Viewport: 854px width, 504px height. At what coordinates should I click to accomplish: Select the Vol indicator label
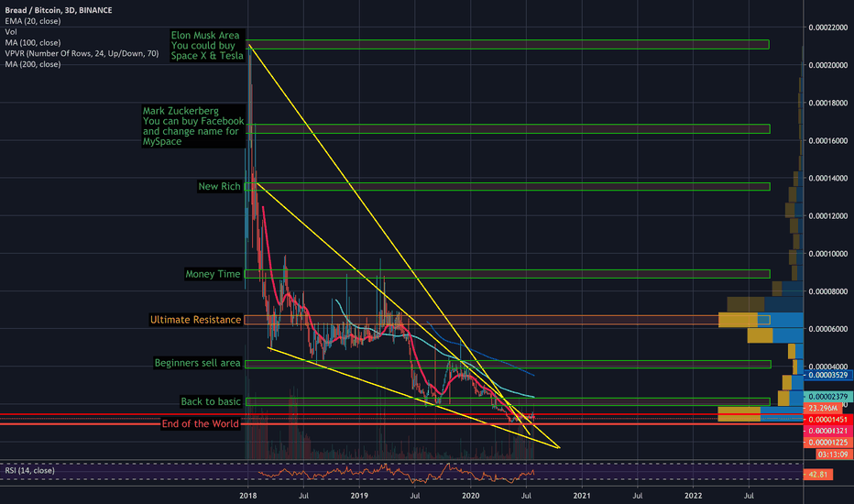click(x=11, y=31)
